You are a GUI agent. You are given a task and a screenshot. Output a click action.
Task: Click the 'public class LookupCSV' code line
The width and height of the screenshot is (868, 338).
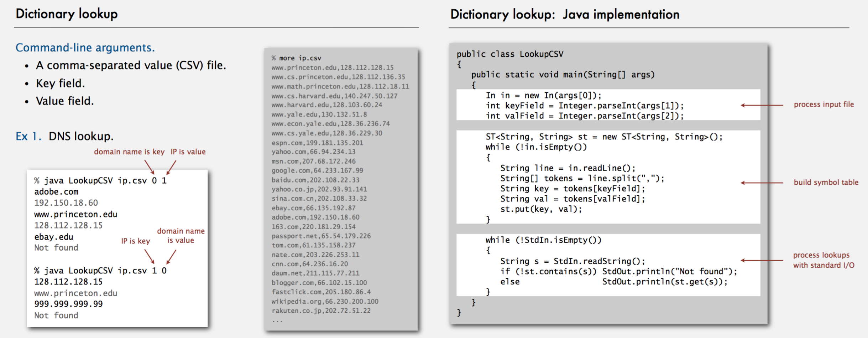tap(510, 54)
